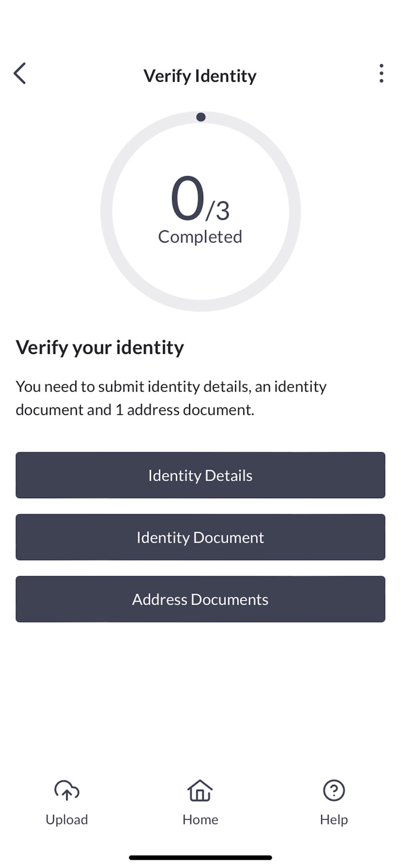The width and height of the screenshot is (401, 868).
Task: Click the Verify Identity page title
Action: coord(200,76)
